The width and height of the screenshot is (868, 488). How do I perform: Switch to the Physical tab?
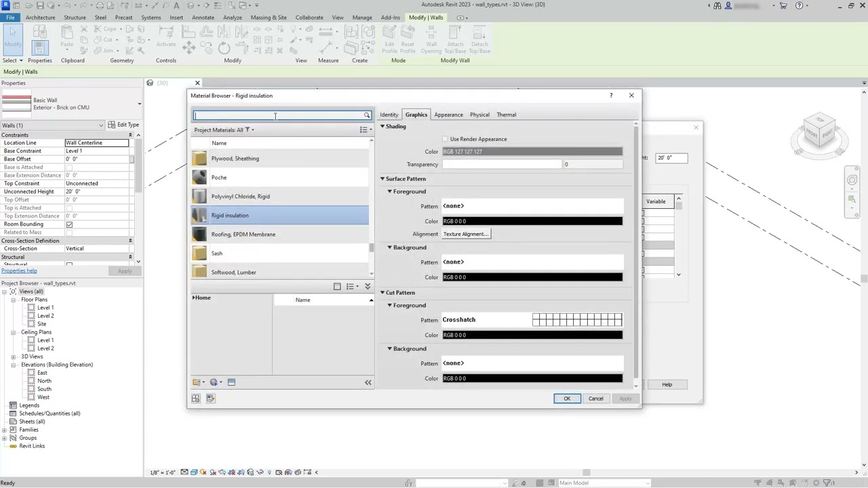coord(479,115)
